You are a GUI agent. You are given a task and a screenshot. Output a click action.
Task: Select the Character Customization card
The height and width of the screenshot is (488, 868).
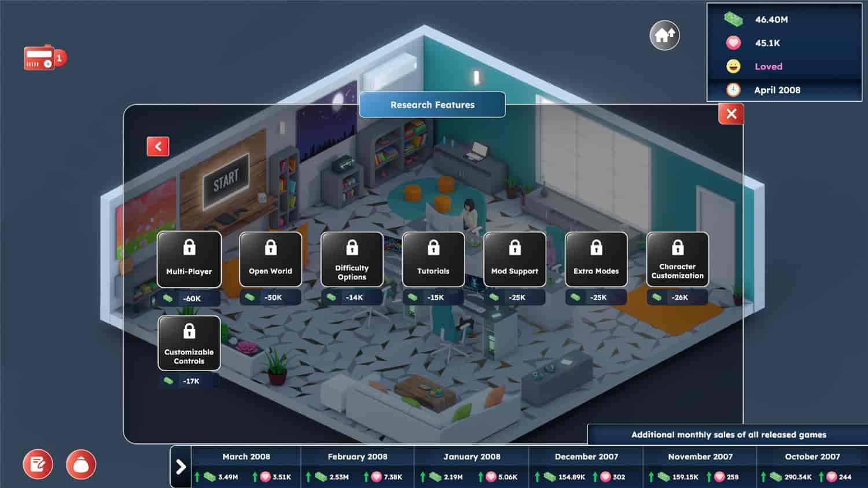[678, 259]
